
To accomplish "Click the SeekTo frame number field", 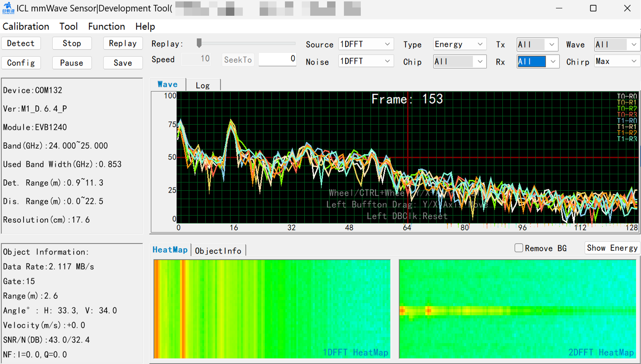I will click(277, 59).
